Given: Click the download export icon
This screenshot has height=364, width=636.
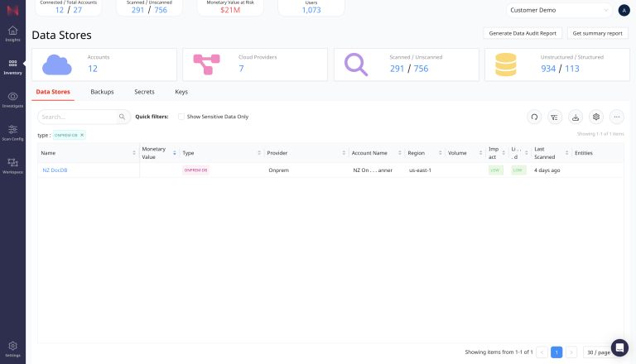Looking at the screenshot, I should click(576, 117).
